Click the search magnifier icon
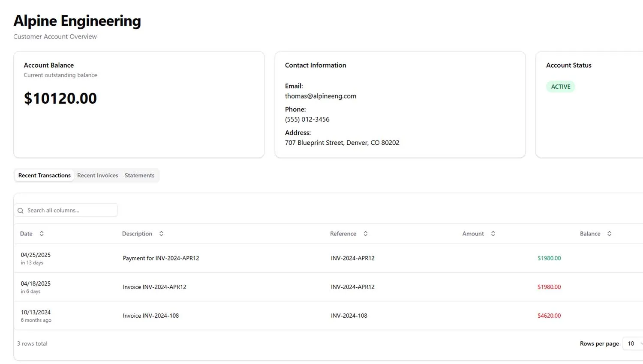Image resolution: width=643 pixels, height=364 pixels. (21, 210)
